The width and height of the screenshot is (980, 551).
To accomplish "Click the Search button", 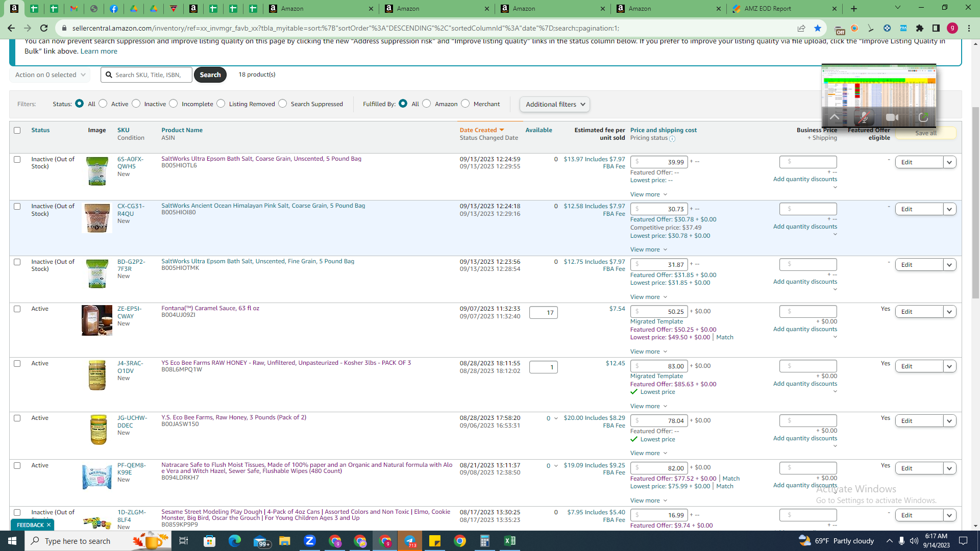I will [210, 75].
